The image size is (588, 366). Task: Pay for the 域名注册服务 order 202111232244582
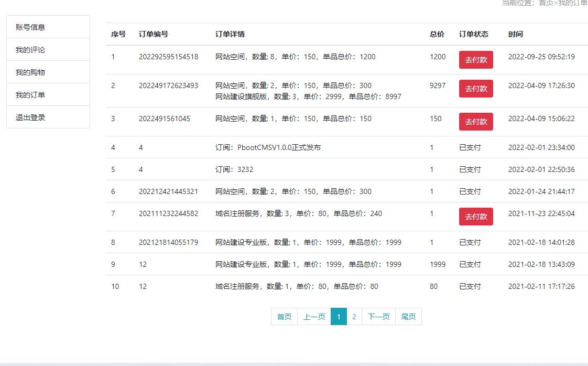click(475, 217)
